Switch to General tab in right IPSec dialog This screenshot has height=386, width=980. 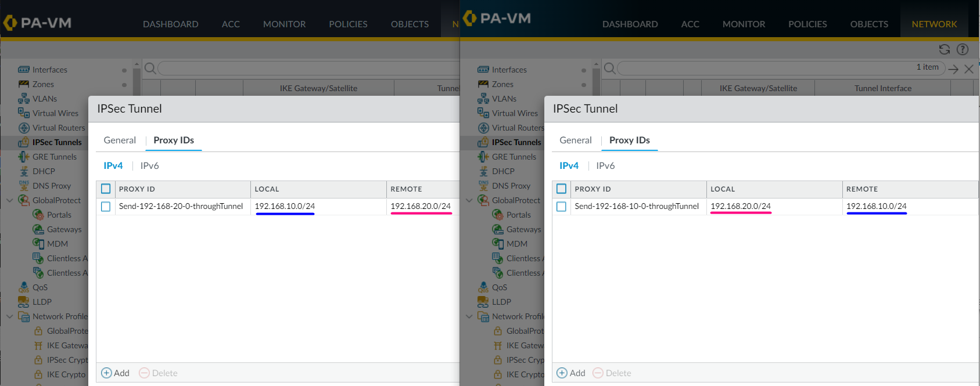pyautogui.click(x=576, y=140)
